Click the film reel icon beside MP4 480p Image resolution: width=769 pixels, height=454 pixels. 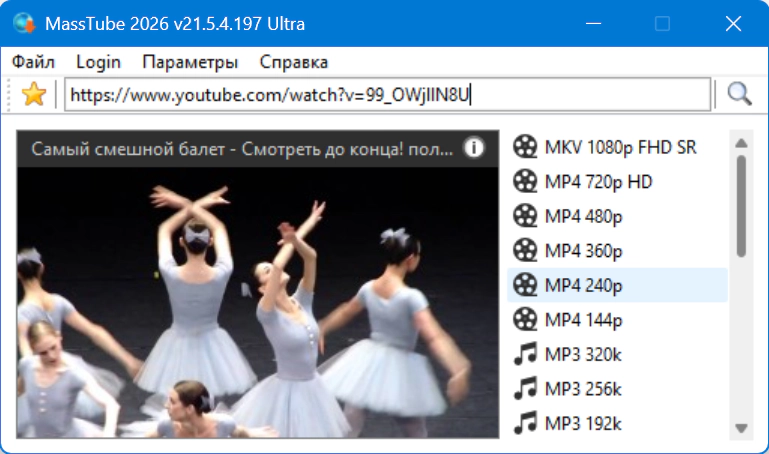525,216
